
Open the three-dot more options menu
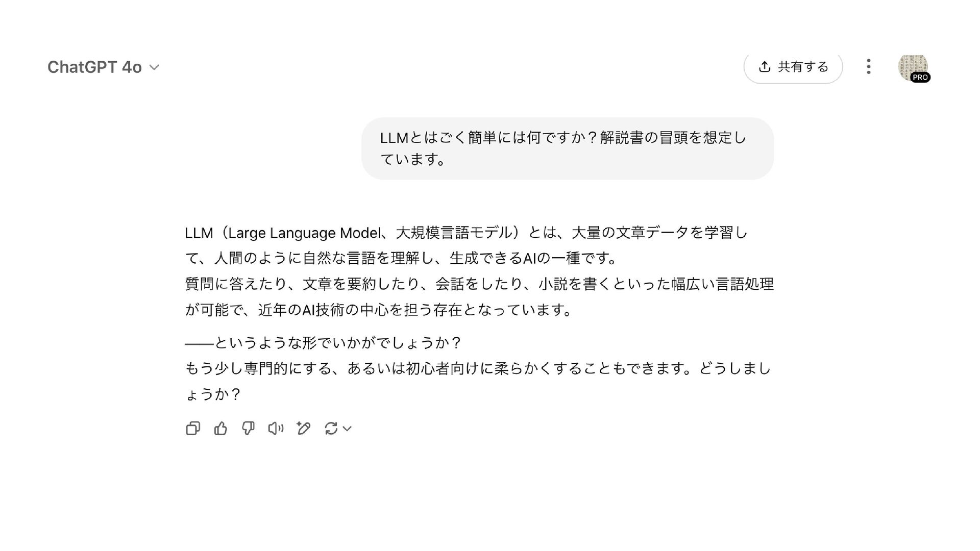869,67
